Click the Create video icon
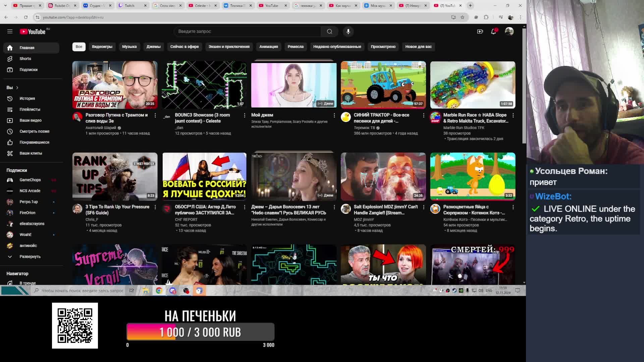 pyautogui.click(x=480, y=31)
